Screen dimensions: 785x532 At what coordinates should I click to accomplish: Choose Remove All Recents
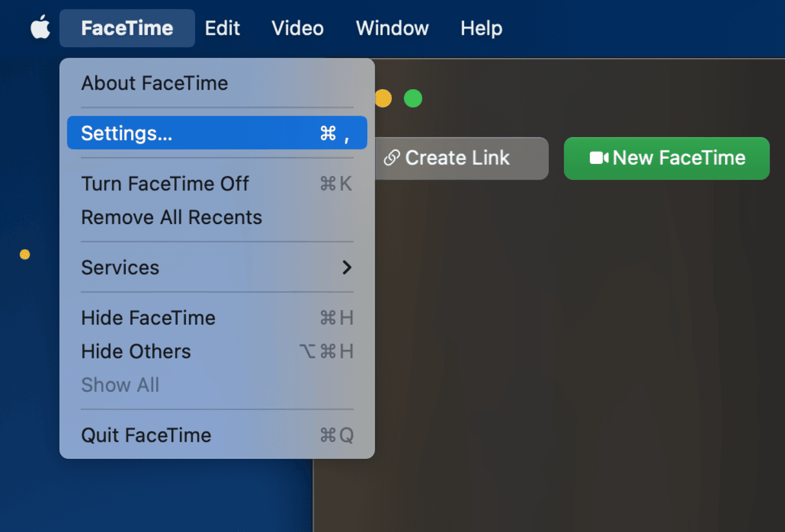tap(217, 217)
